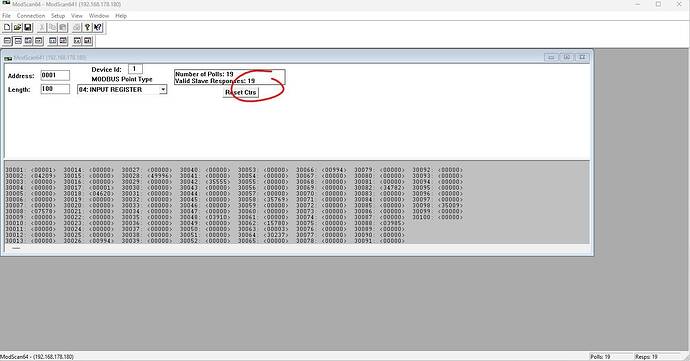Open About via the question mark icon
This screenshot has width=690, height=361.
[x=87, y=28]
